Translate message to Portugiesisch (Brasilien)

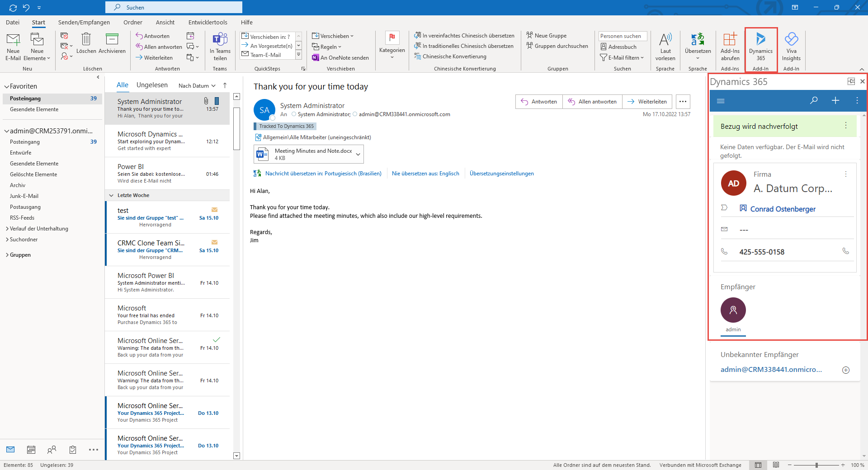coord(323,174)
